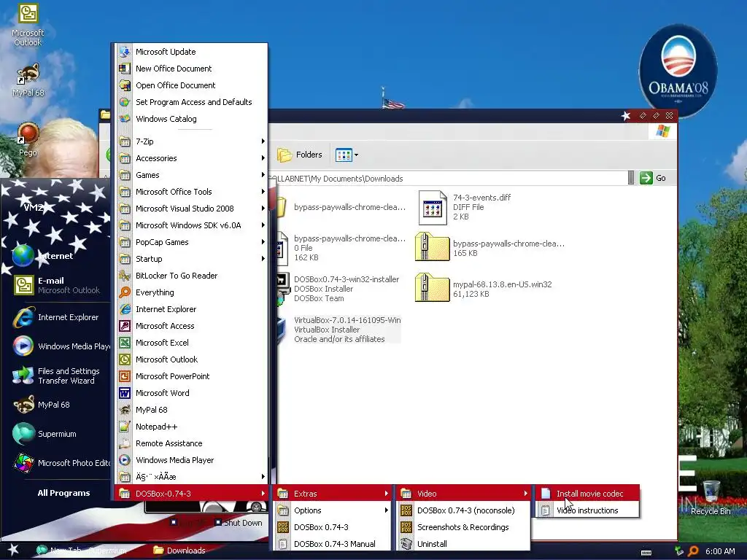The image size is (747, 560).
Task: Click the Go button in Explorer
Action: coord(653,178)
